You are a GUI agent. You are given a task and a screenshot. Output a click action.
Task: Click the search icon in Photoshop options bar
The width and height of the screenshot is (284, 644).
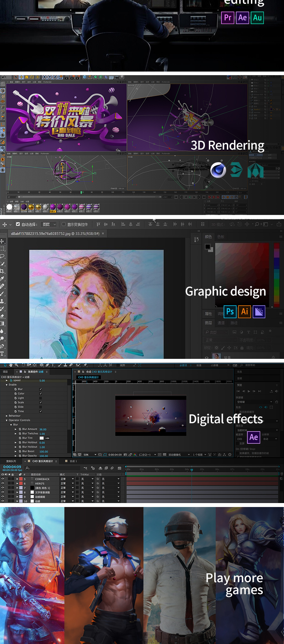(257, 224)
